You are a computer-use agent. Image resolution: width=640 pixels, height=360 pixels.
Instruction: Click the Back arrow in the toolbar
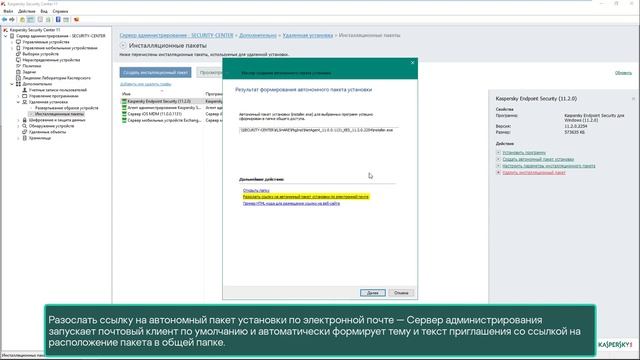pyautogui.click(x=4, y=20)
